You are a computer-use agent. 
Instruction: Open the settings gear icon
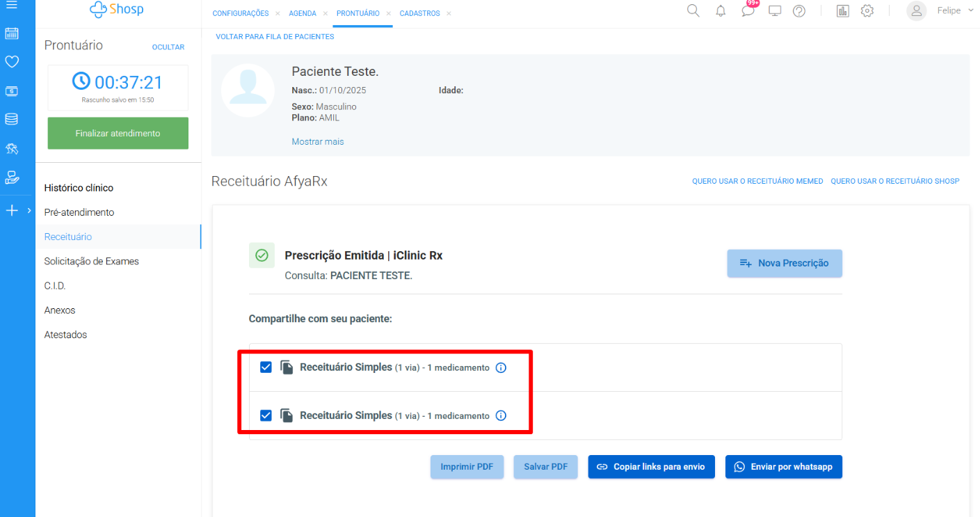(867, 10)
